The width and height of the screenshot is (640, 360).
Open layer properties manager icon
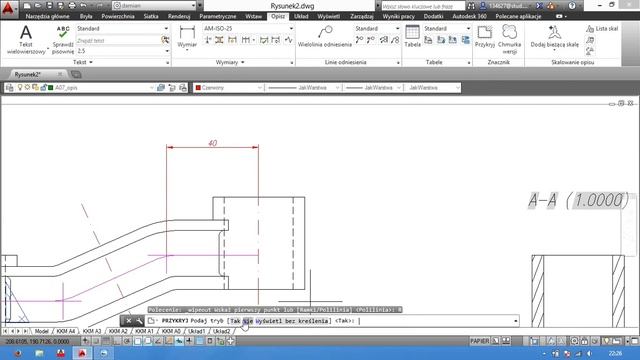tap(10, 87)
